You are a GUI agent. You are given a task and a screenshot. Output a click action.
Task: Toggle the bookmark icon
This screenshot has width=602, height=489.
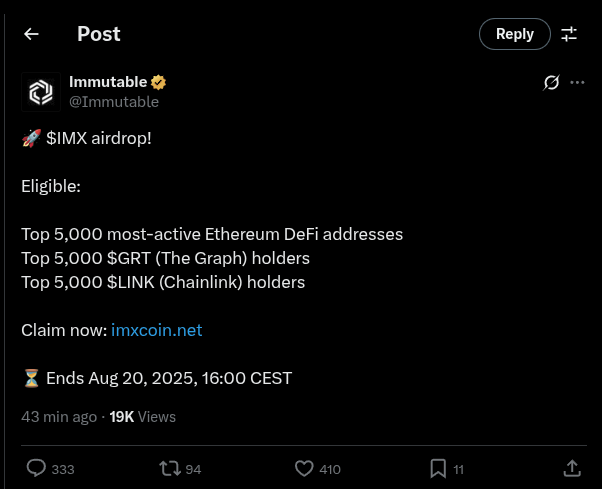(438, 468)
